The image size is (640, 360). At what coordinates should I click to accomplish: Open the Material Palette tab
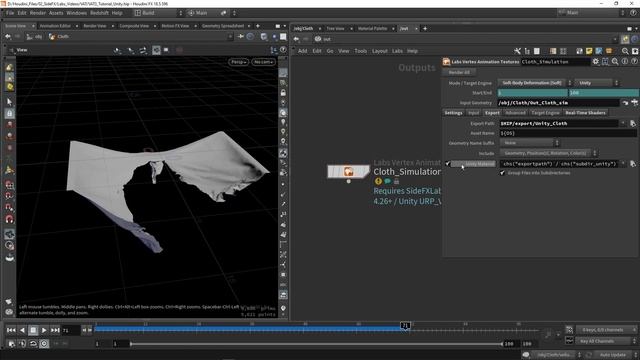pyautogui.click(x=372, y=29)
